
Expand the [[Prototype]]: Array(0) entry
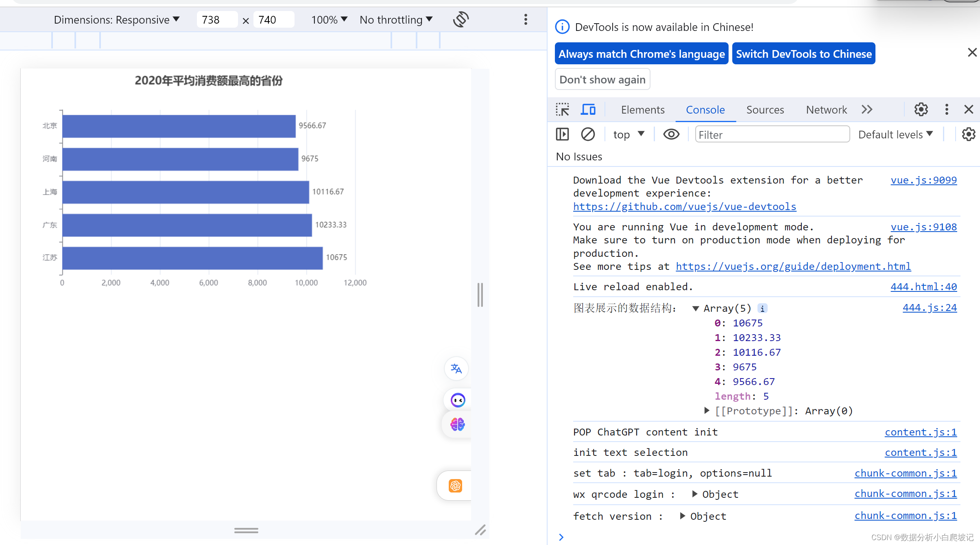tap(707, 411)
